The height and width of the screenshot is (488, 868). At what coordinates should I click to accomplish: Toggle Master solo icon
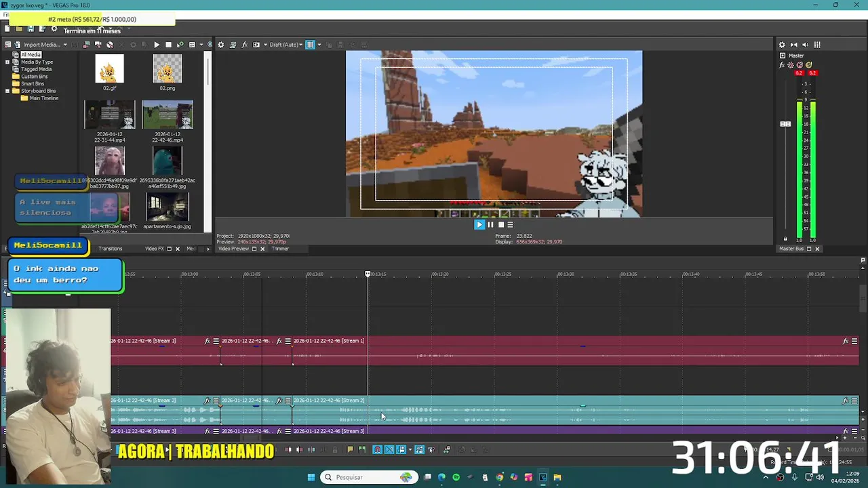[x=808, y=65]
